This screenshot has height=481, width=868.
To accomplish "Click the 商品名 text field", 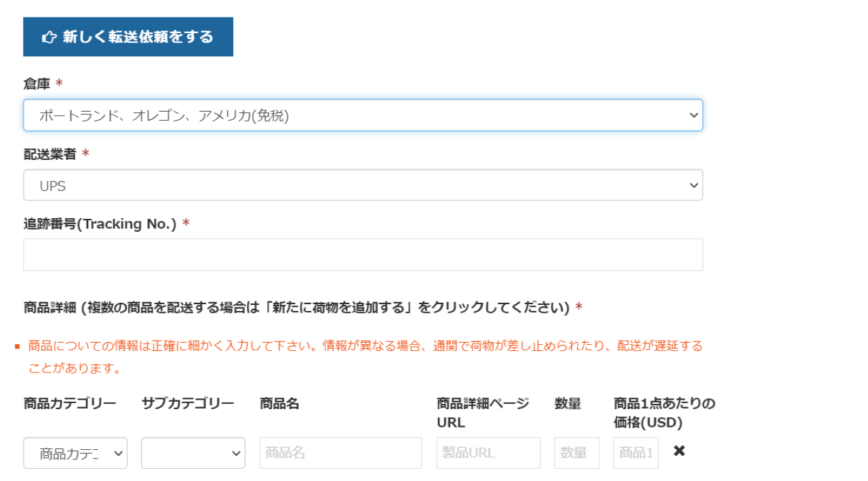I will pos(340,453).
